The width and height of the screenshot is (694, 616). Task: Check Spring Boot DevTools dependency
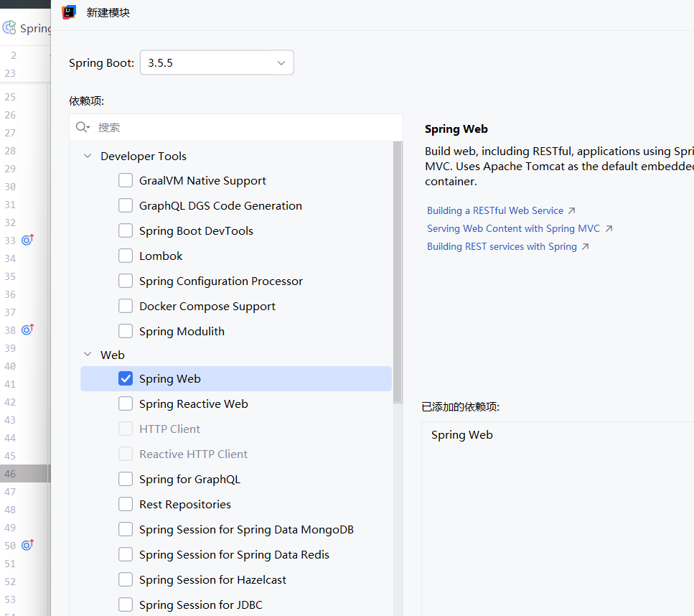126,230
